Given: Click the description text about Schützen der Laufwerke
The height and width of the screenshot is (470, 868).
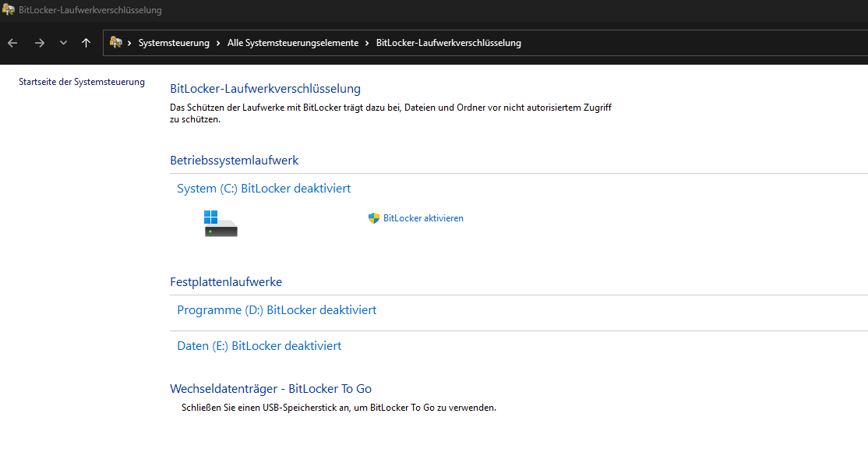Looking at the screenshot, I should [x=391, y=113].
